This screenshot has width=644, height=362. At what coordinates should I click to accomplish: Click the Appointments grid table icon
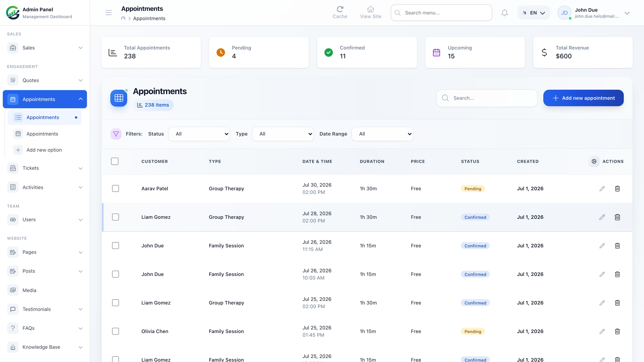(119, 98)
